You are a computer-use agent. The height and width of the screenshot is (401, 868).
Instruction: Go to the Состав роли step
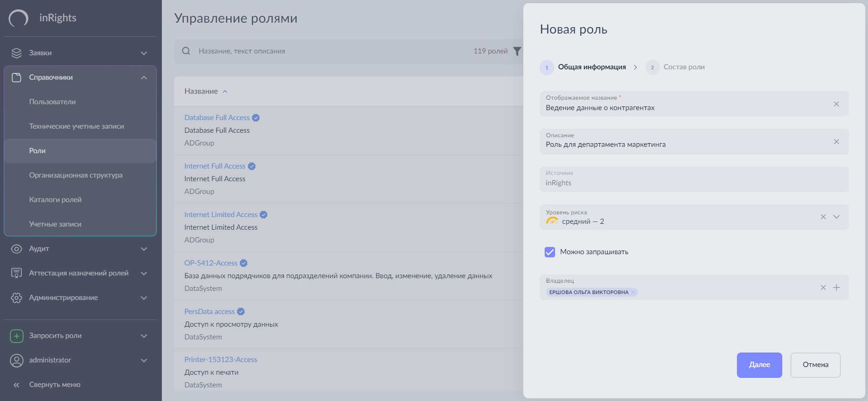683,67
